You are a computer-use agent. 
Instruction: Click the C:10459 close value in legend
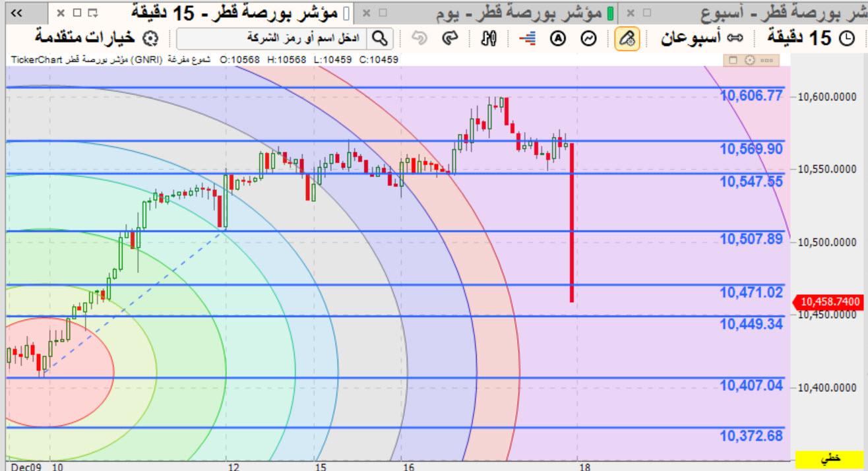379,60
